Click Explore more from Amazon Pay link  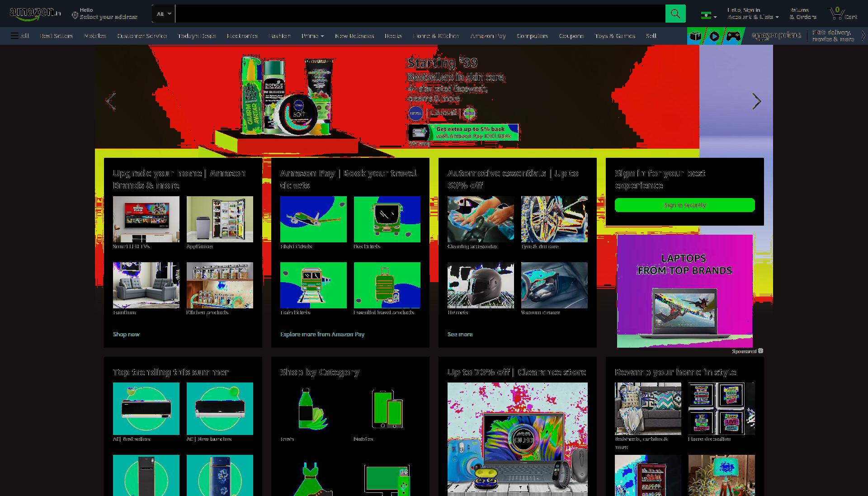click(x=322, y=334)
